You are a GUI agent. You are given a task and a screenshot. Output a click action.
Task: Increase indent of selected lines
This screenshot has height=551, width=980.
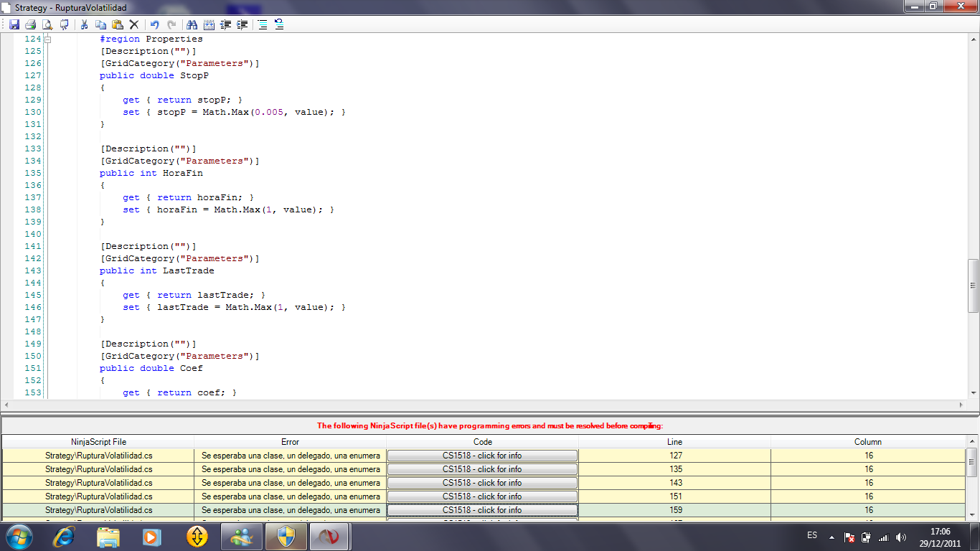coord(242,24)
